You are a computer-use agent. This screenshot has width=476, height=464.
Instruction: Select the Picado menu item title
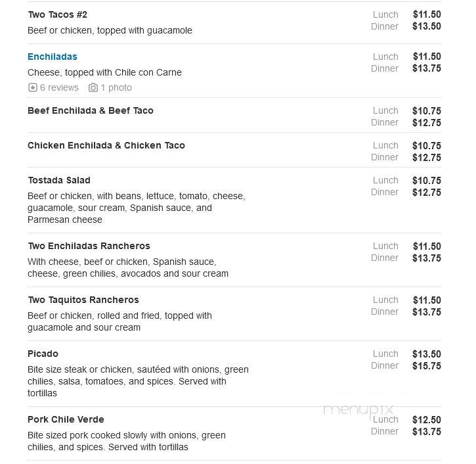pos(43,354)
